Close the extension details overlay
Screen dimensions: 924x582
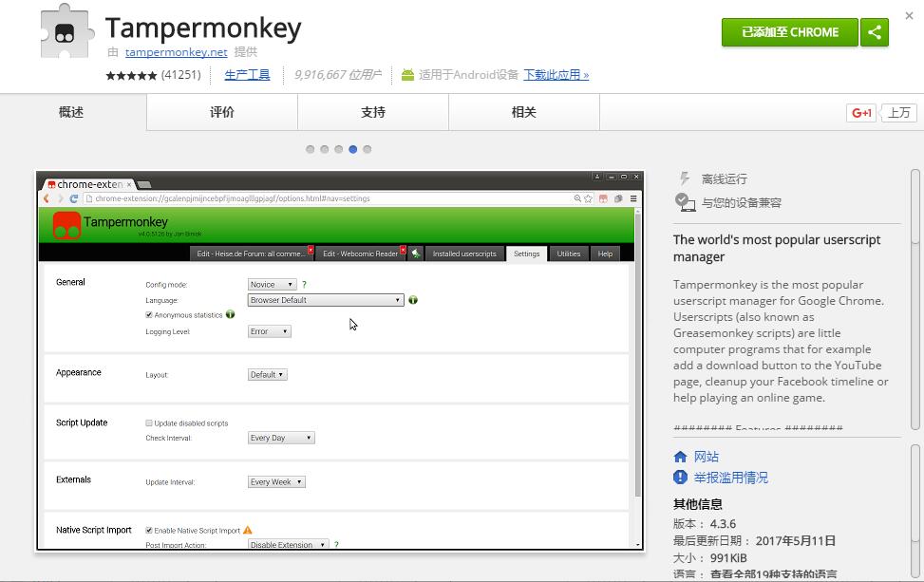tap(909, 16)
